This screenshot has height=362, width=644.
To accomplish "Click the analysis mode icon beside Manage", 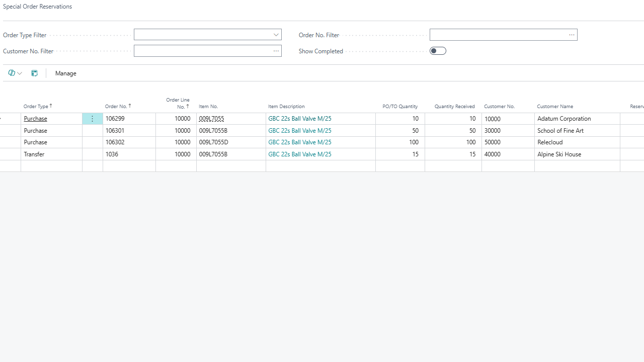I will point(34,73).
